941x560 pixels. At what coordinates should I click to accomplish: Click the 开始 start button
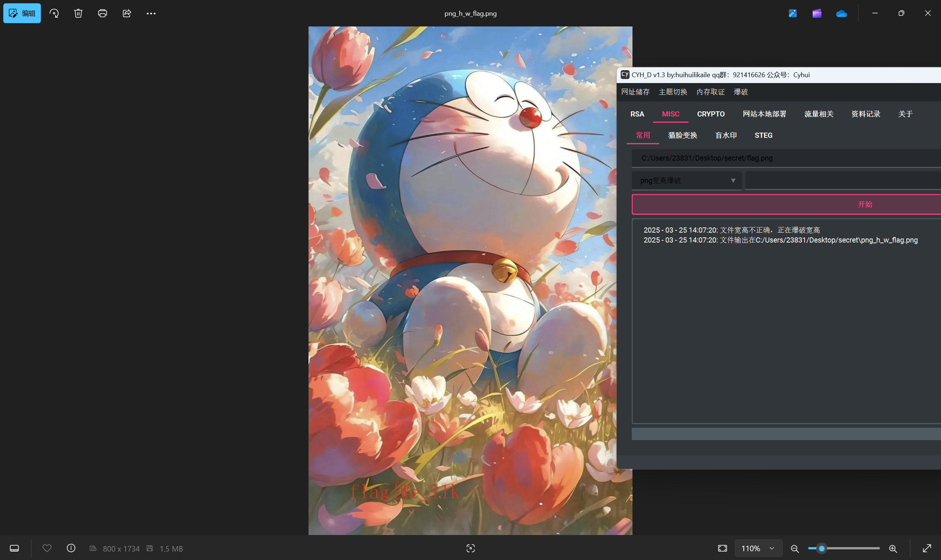pos(786,204)
